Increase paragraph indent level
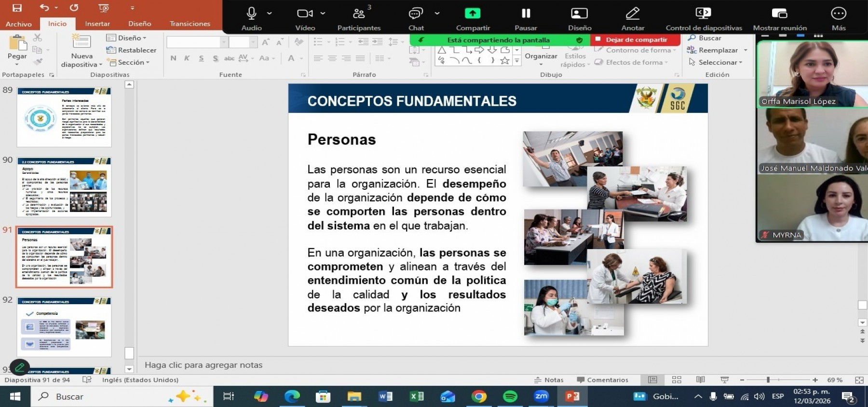The width and height of the screenshot is (868, 407). click(x=378, y=42)
